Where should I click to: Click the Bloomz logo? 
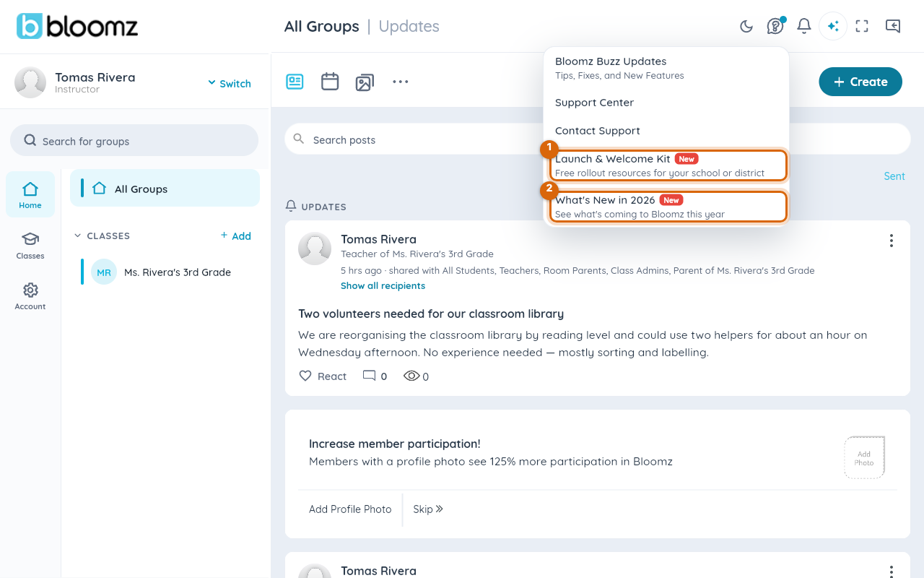coord(77,26)
